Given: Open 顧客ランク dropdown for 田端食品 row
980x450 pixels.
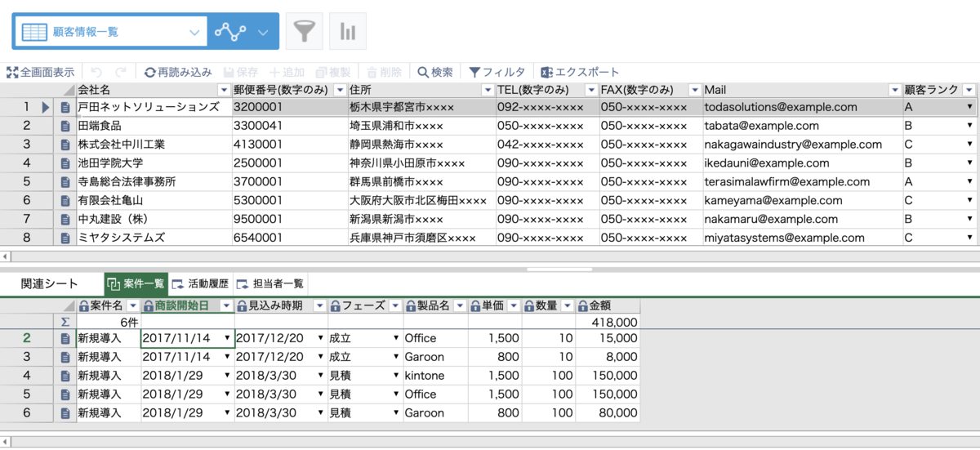Looking at the screenshot, I should pos(969,126).
